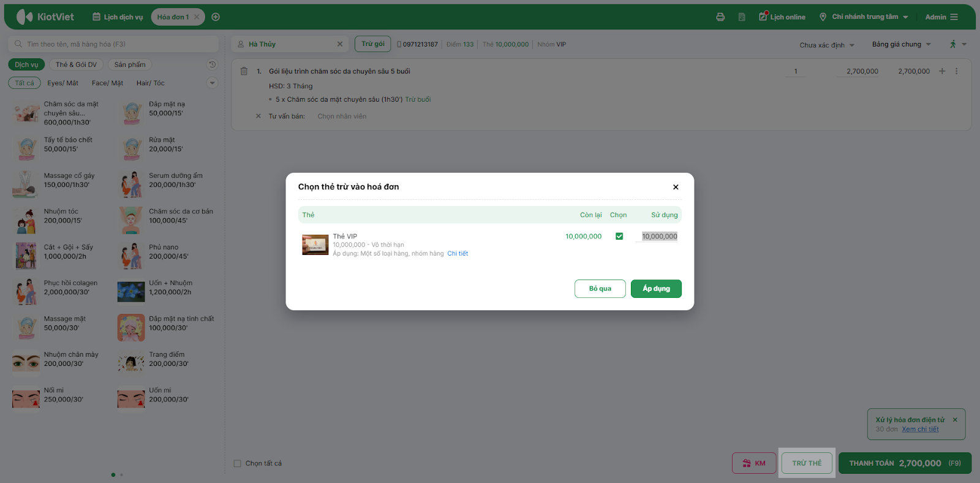The height and width of the screenshot is (483, 980).
Task: Click the plus icon on the invoice line
Action: (942, 71)
